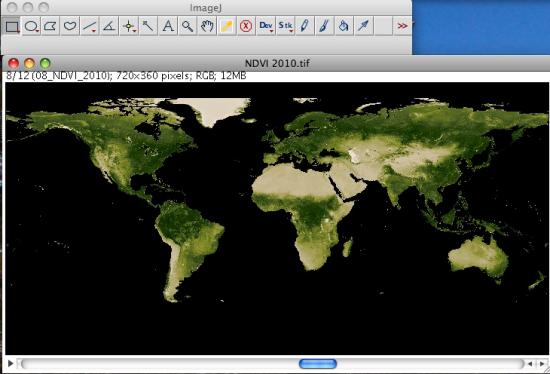Start stack animation with play button
Screen dimensions: 550x374
(11, 363)
